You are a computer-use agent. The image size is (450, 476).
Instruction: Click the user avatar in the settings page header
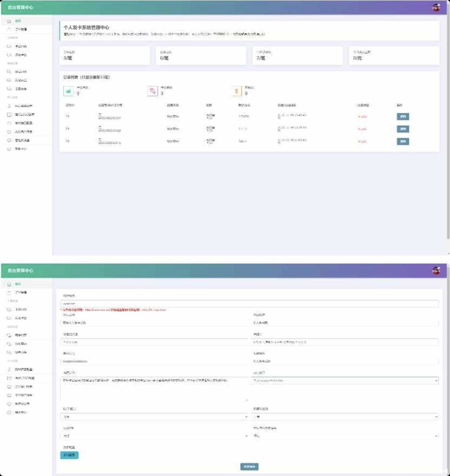436,270
